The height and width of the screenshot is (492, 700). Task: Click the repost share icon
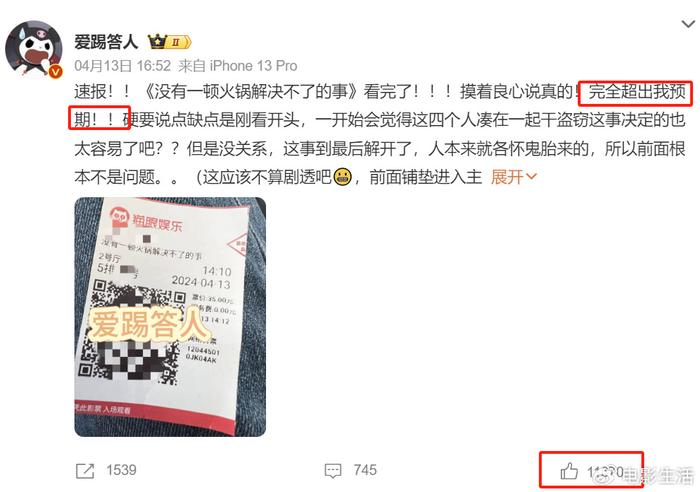pyautogui.click(x=85, y=471)
